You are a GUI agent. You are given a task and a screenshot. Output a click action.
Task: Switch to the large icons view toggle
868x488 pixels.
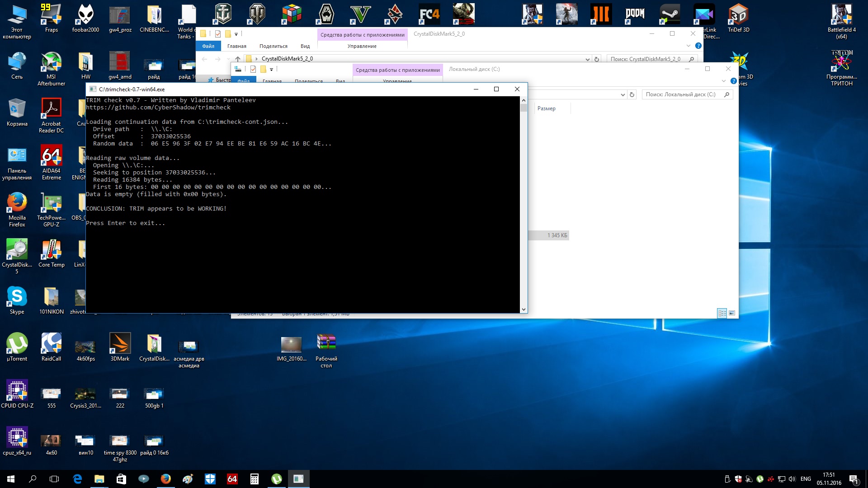pos(732,313)
